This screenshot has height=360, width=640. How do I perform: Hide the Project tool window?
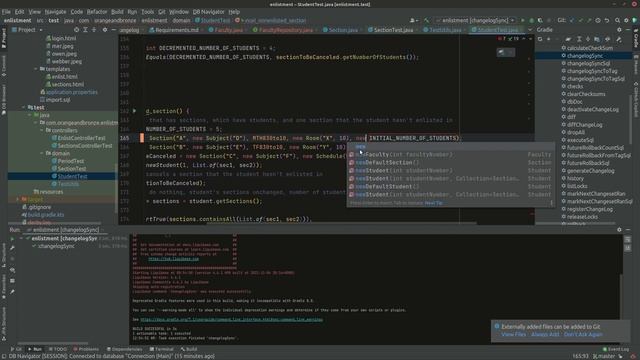point(113,30)
